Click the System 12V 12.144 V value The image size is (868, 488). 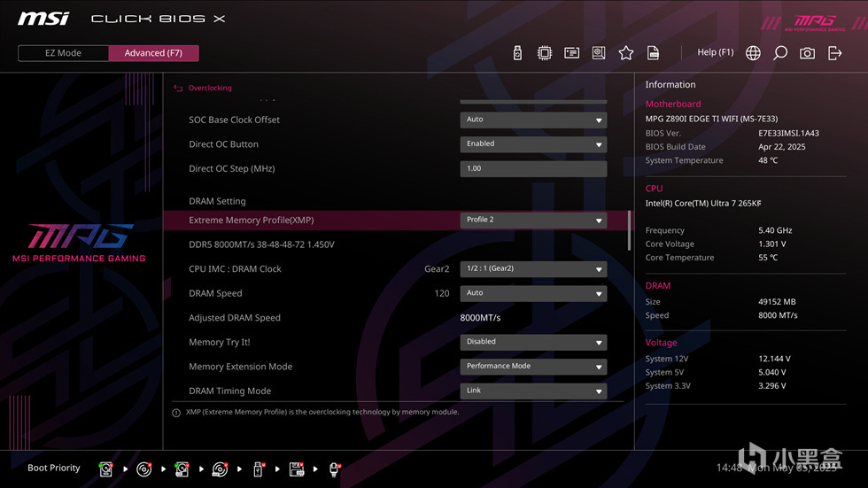pos(774,359)
